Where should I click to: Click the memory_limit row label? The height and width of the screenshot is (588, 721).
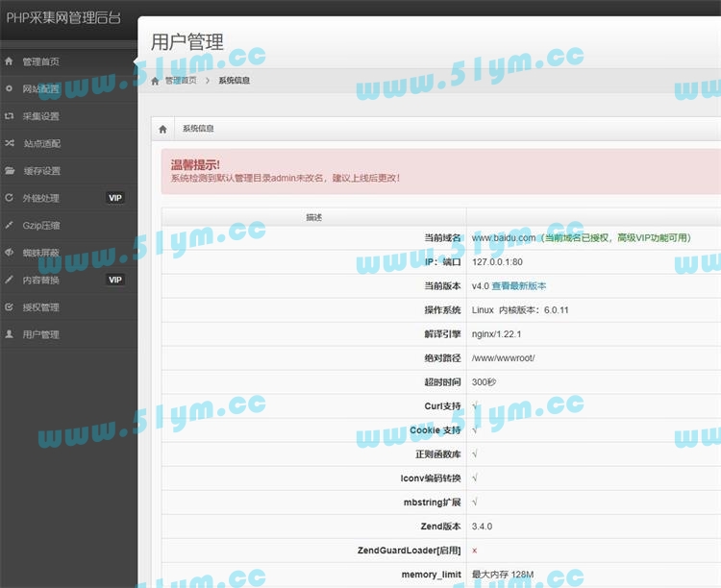432,575
